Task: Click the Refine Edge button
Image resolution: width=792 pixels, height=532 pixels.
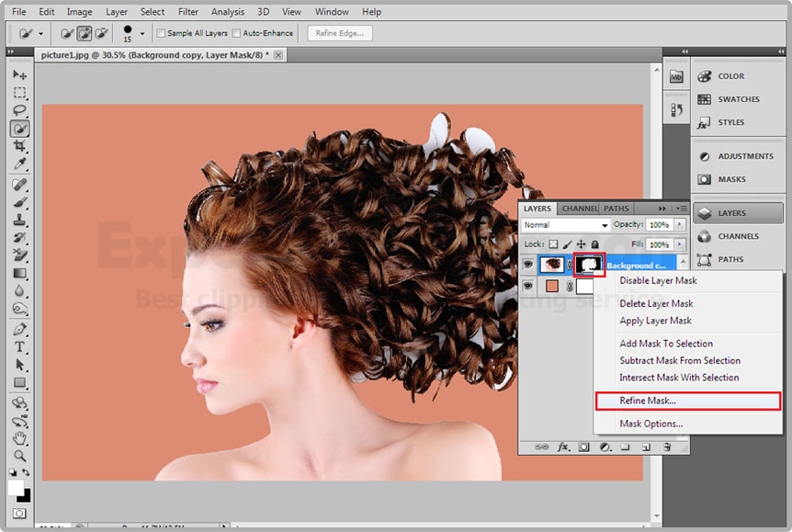Action: [x=340, y=33]
